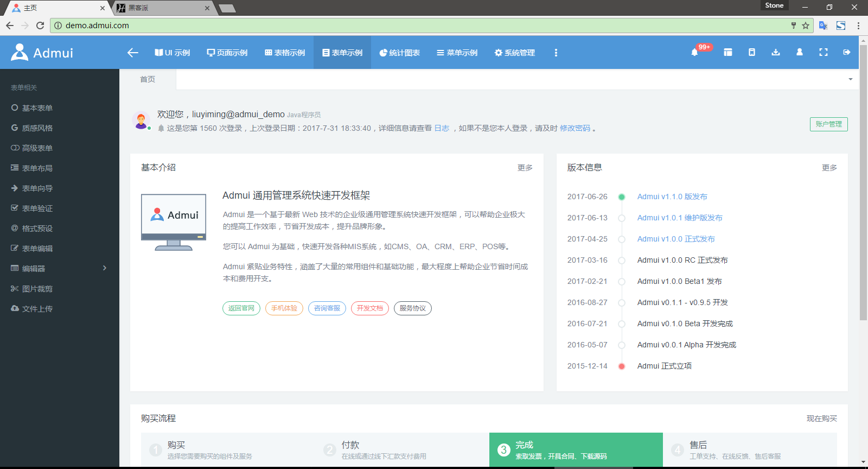Click the 修改密码 link
The height and width of the screenshot is (469, 868).
575,128
